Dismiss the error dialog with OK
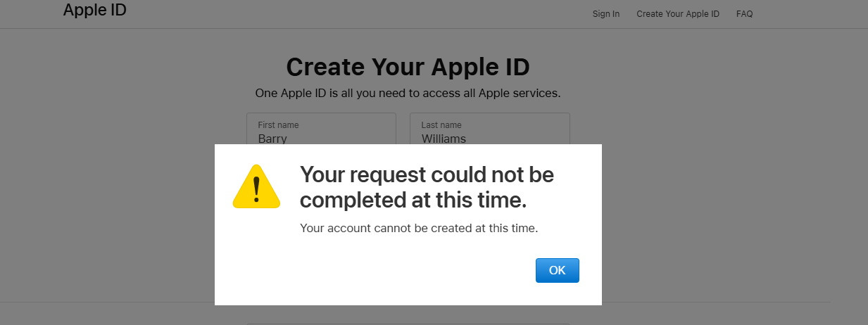This screenshot has height=325, width=868. 558,270
